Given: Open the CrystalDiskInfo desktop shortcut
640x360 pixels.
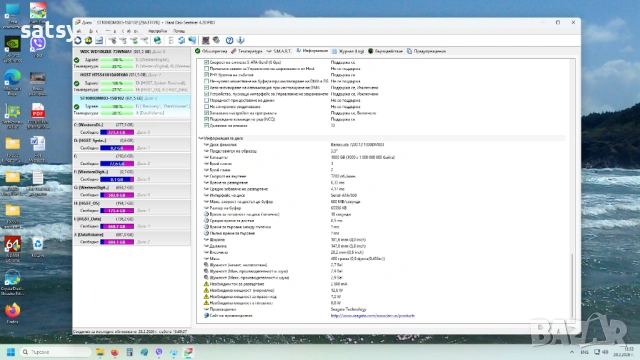Looking at the screenshot, I should tap(13, 282).
